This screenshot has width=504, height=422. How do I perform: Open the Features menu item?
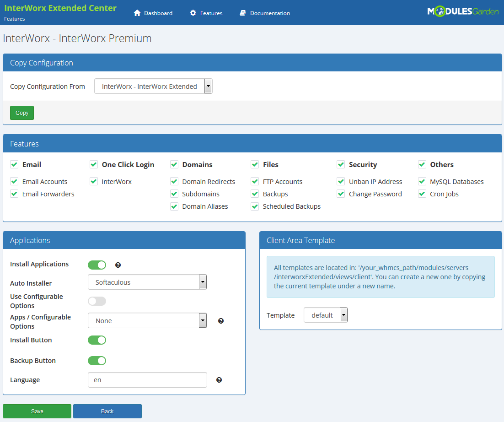[x=206, y=13]
